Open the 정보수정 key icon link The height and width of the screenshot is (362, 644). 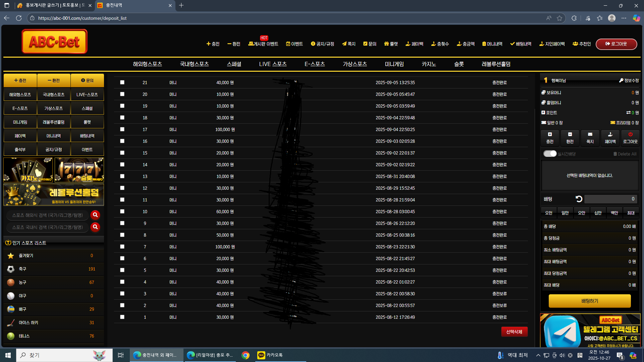pos(621,80)
